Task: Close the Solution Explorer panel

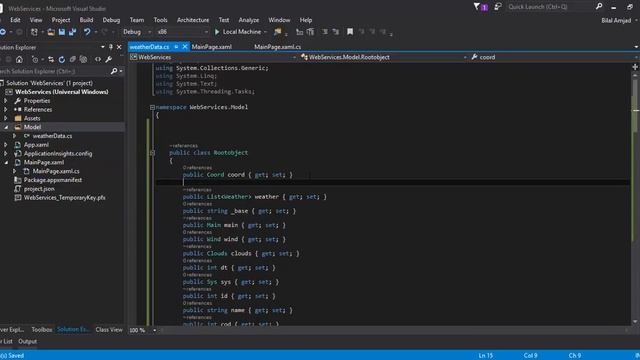Action: [119, 47]
